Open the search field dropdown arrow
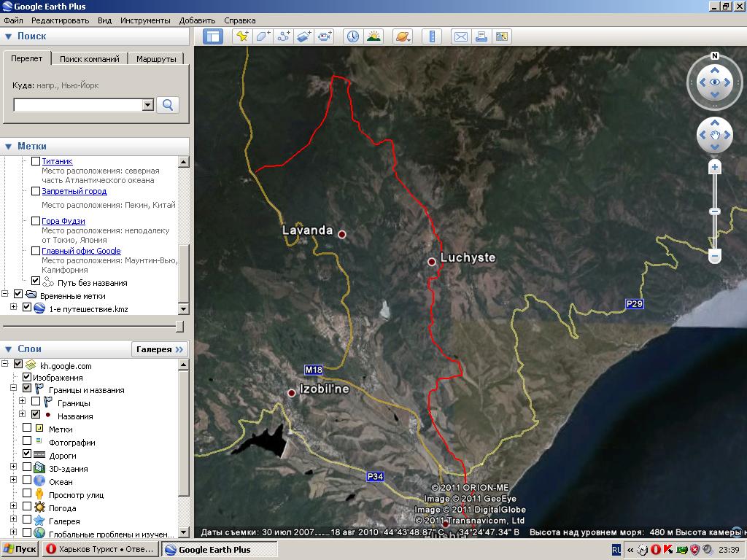Image resolution: width=747 pixels, height=560 pixels. pos(147,105)
